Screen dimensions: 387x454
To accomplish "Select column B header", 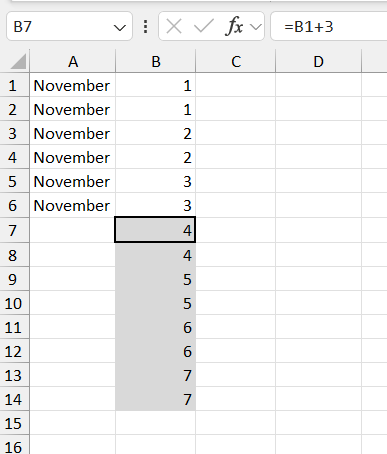I will coord(156,61).
